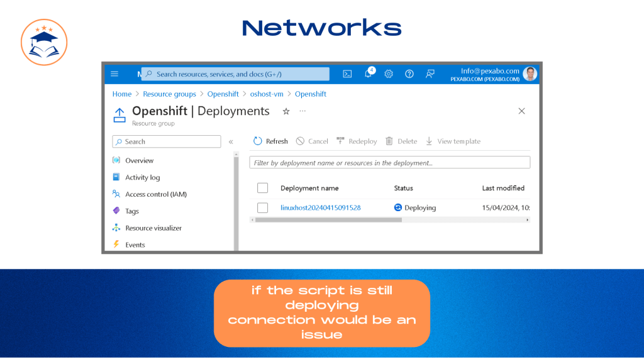This screenshot has height=362, width=644.
Task: Click right arrow of horizontal scrollbar
Action: (x=528, y=220)
